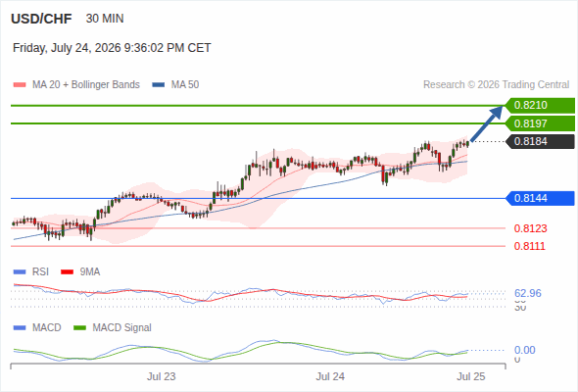The height and width of the screenshot is (392, 578).
Task: Click the MA 20 + Bollinger Bands legend swatch
Action: tap(20, 85)
